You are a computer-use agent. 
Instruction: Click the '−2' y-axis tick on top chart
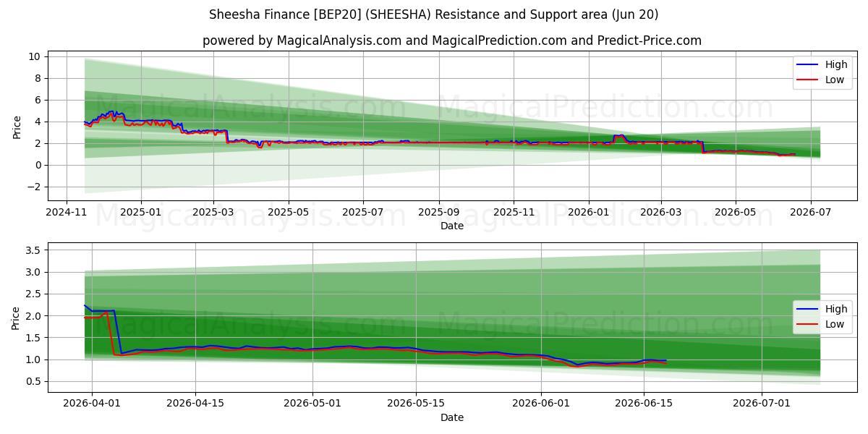[x=33, y=187]
